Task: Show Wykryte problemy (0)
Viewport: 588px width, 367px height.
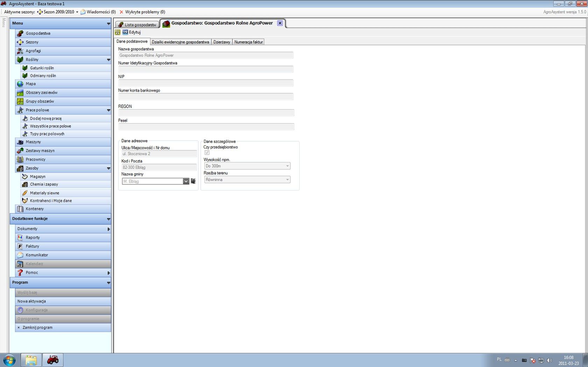Action: [x=142, y=12]
